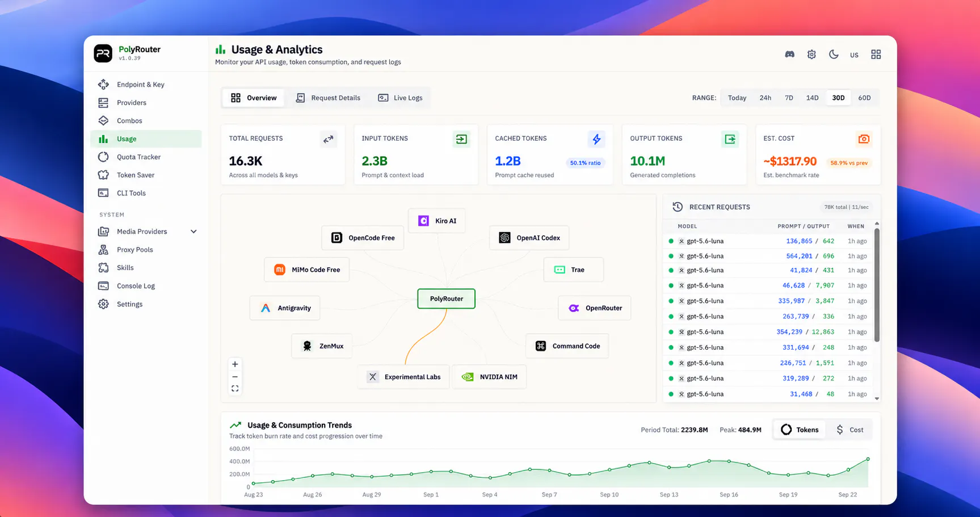Image resolution: width=980 pixels, height=517 pixels.
Task: Open the grid apps icon in header
Action: click(x=876, y=54)
